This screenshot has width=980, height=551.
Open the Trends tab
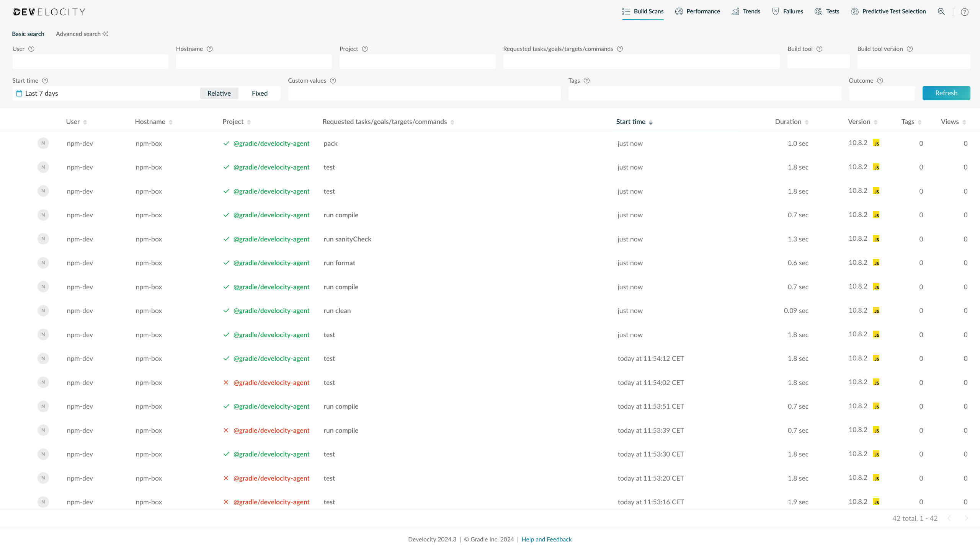click(x=746, y=11)
